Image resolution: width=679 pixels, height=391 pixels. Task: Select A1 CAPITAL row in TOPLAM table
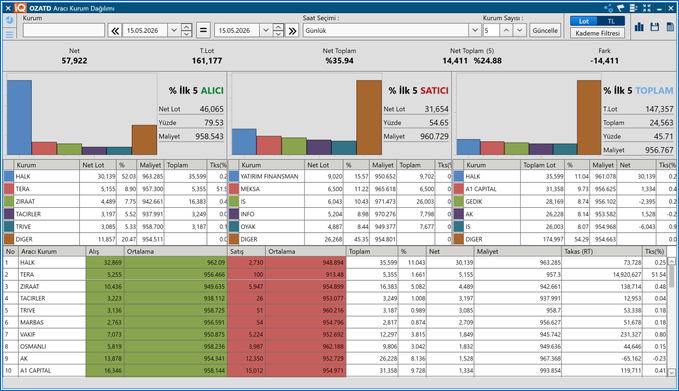click(565, 189)
